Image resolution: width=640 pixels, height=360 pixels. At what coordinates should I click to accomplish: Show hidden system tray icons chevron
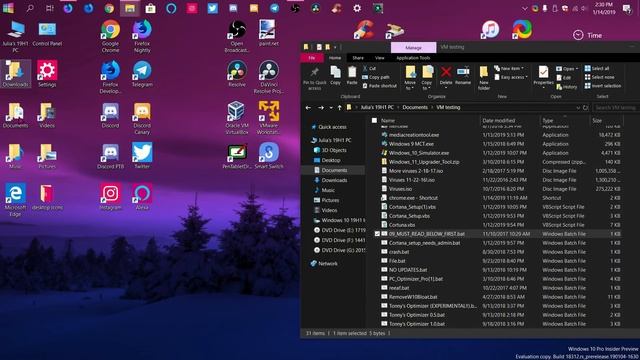[524, 8]
